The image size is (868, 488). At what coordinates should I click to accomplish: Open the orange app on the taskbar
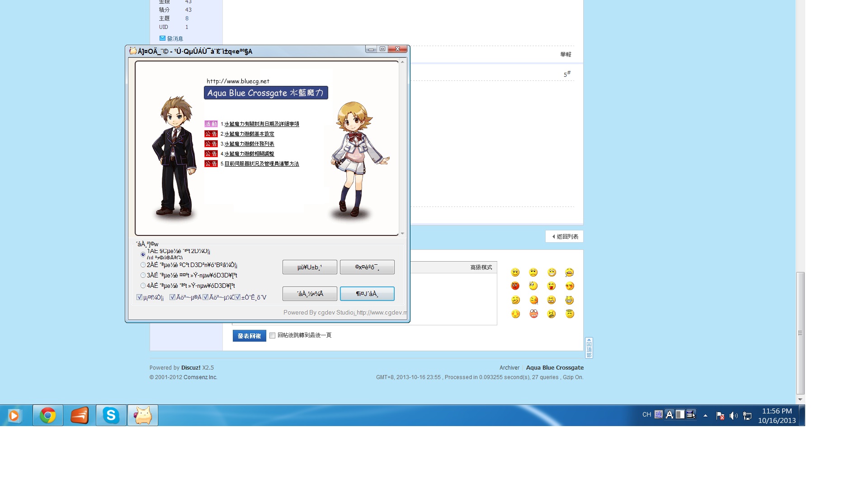(x=80, y=415)
